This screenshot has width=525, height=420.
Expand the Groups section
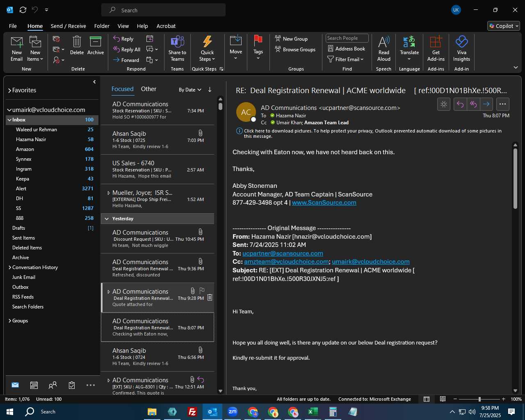(x=9, y=321)
